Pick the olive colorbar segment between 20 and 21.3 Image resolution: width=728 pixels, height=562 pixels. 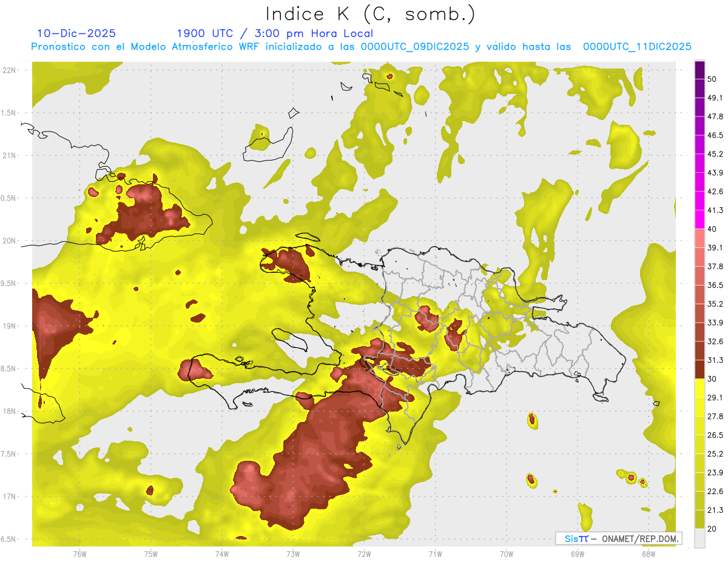coord(699,519)
